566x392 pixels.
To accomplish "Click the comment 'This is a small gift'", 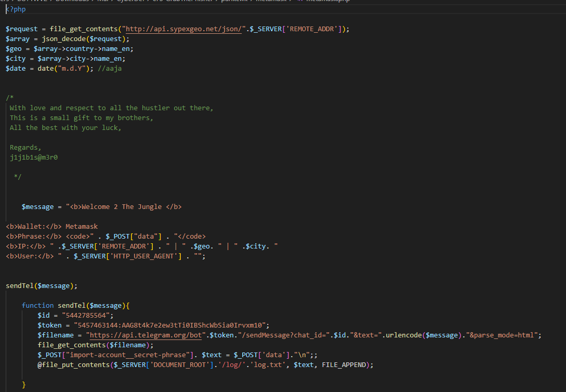I will (82, 117).
